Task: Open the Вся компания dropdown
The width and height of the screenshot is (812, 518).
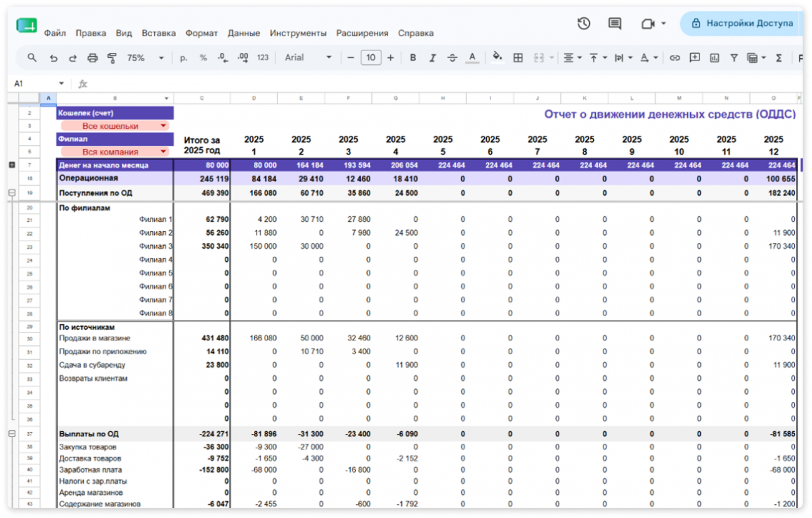Action: (115, 152)
